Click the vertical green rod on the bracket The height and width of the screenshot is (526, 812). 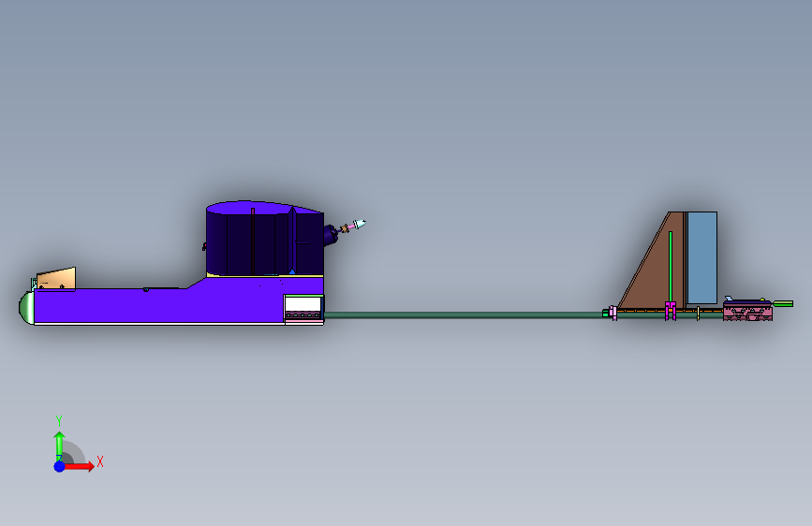click(x=671, y=267)
